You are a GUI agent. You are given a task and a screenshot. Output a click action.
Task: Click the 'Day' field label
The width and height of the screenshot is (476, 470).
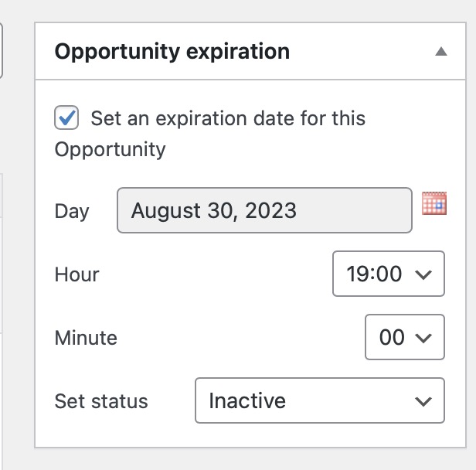72,212
